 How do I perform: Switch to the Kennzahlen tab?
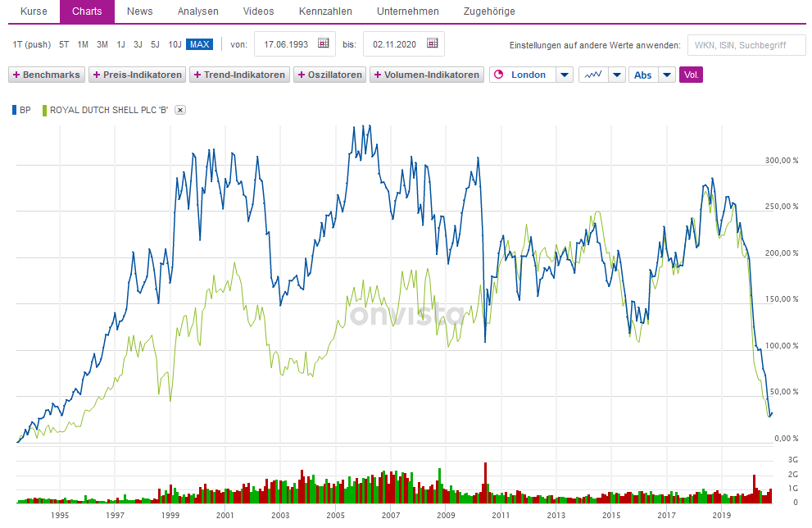pos(325,11)
